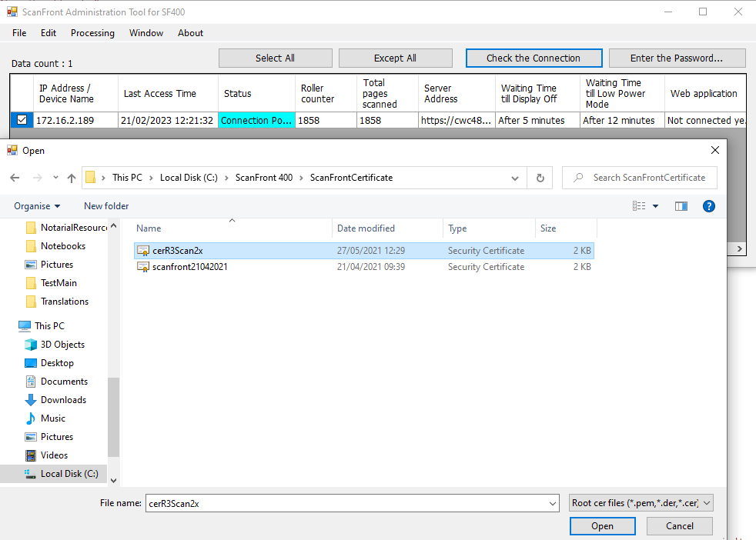Click the Up directory arrow icon
This screenshot has height=540, width=756.
click(x=72, y=178)
